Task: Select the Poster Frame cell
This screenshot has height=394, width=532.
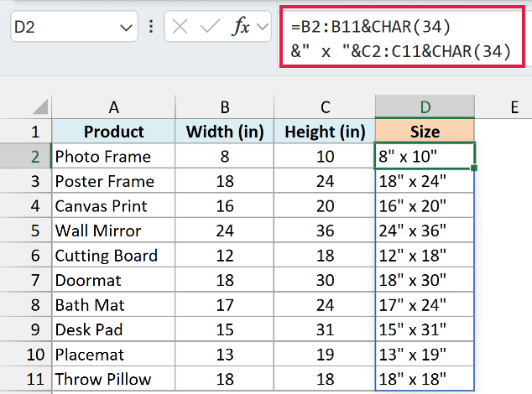Action: click(x=113, y=181)
